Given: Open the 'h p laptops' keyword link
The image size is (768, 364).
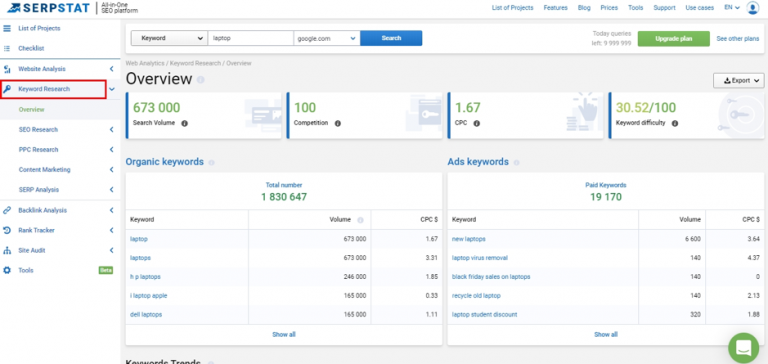Looking at the screenshot, I should click(145, 277).
